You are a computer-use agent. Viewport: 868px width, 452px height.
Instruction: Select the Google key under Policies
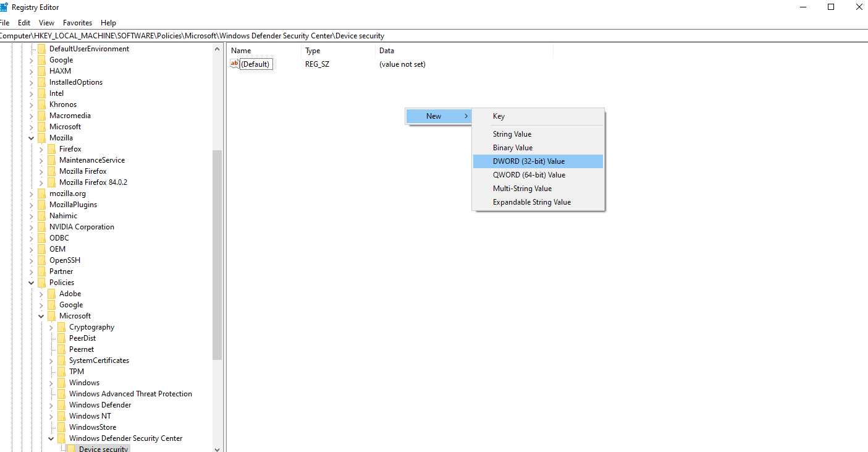pos(71,305)
